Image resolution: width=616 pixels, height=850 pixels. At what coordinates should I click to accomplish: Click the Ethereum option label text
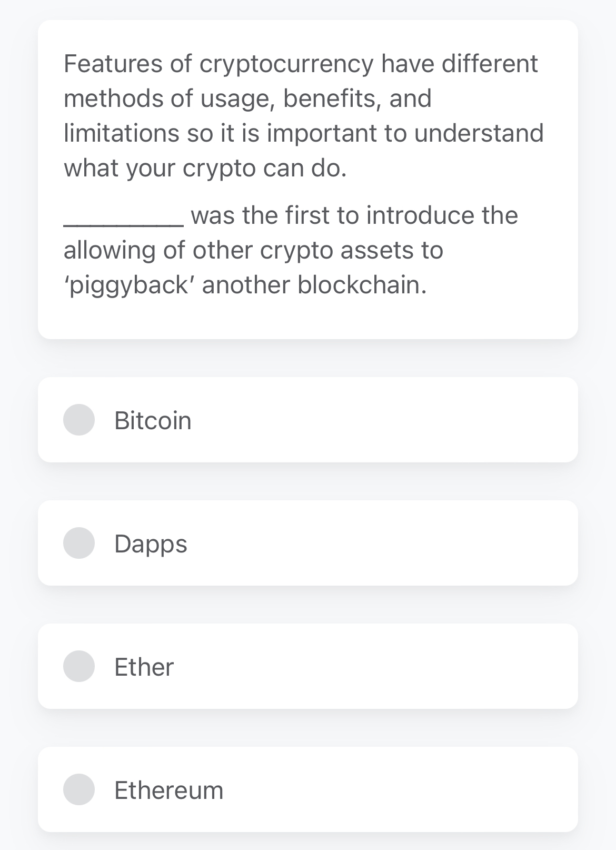pos(168,789)
